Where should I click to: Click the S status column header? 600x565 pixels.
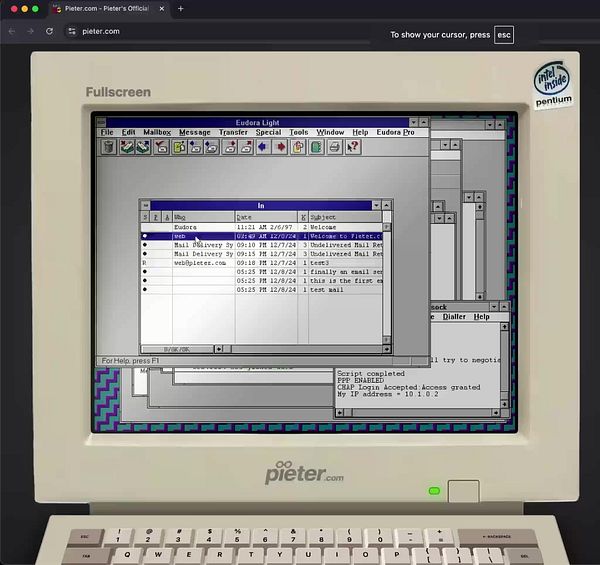click(x=145, y=217)
